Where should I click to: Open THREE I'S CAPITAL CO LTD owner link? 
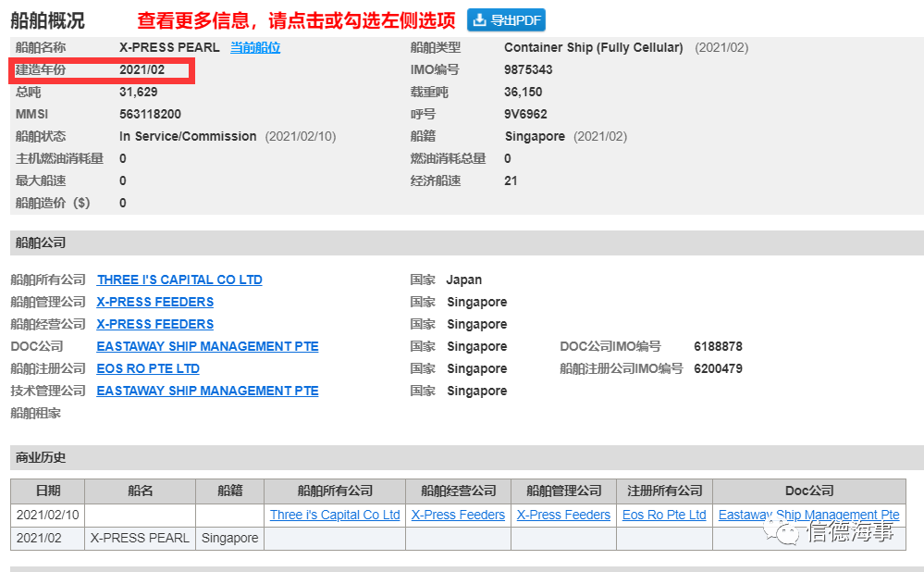pyautogui.click(x=179, y=280)
